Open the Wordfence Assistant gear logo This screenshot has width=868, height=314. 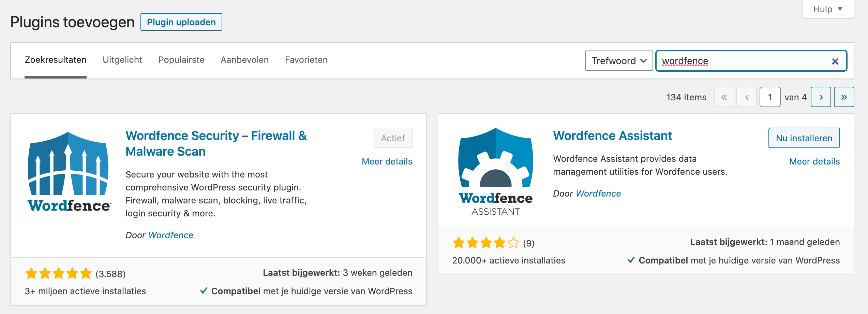coord(495,172)
